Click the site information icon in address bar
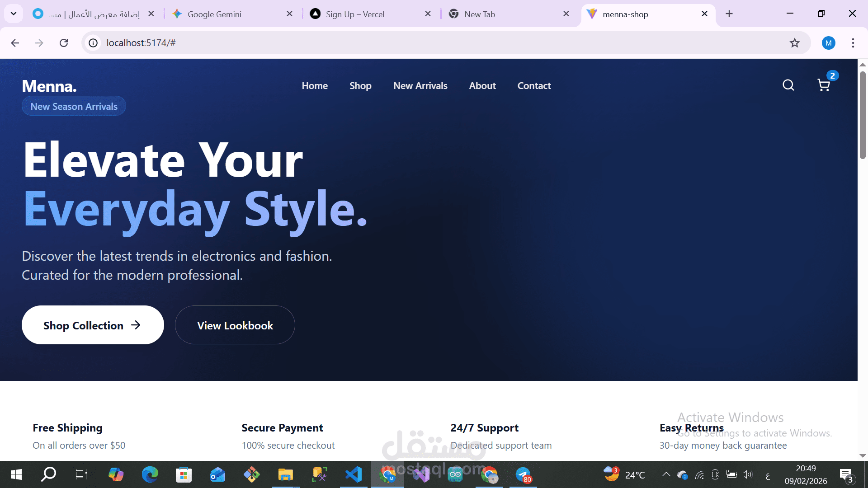Image resolution: width=868 pixels, height=488 pixels. [x=93, y=43]
